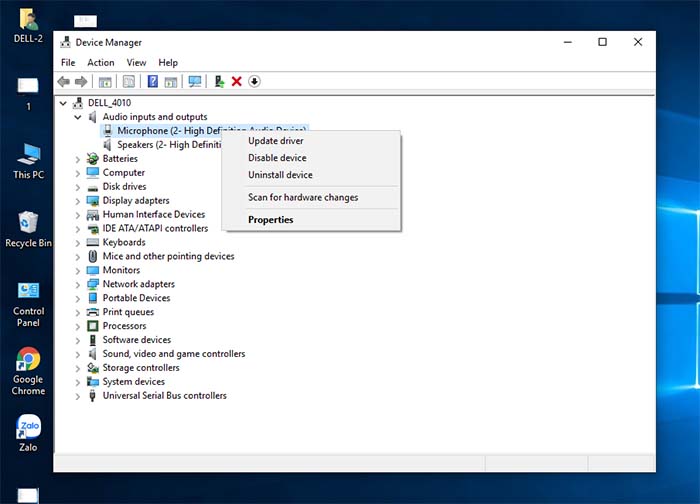
Task: Select the Control Panel desktop icon
Action: [29, 304]
